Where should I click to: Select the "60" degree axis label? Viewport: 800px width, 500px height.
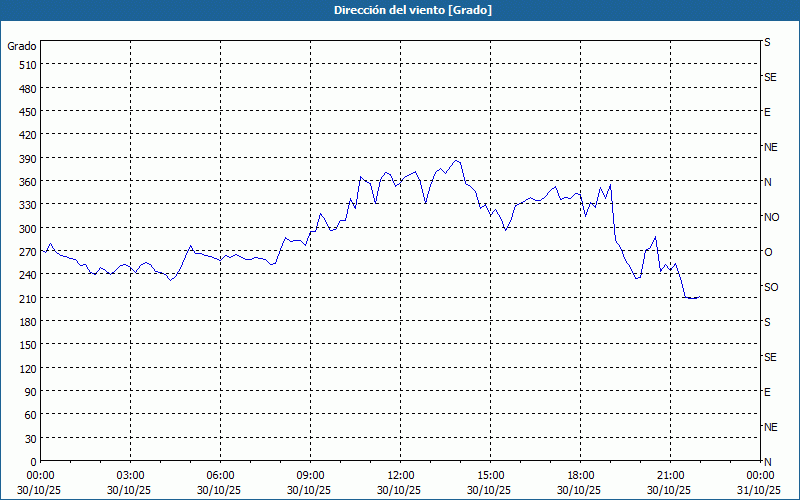coord(31,415)
